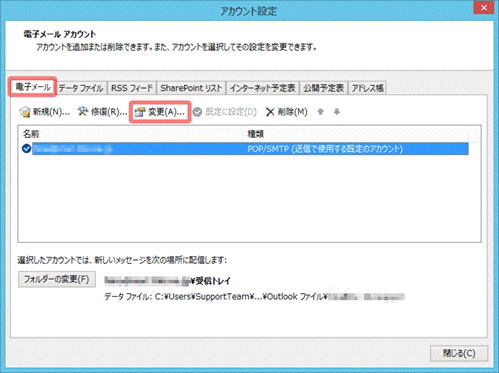The height and width of the screenshot is (373, 499).
Task: Click the 修復(R) repair tools icon
Action: (x=83, y=112)
